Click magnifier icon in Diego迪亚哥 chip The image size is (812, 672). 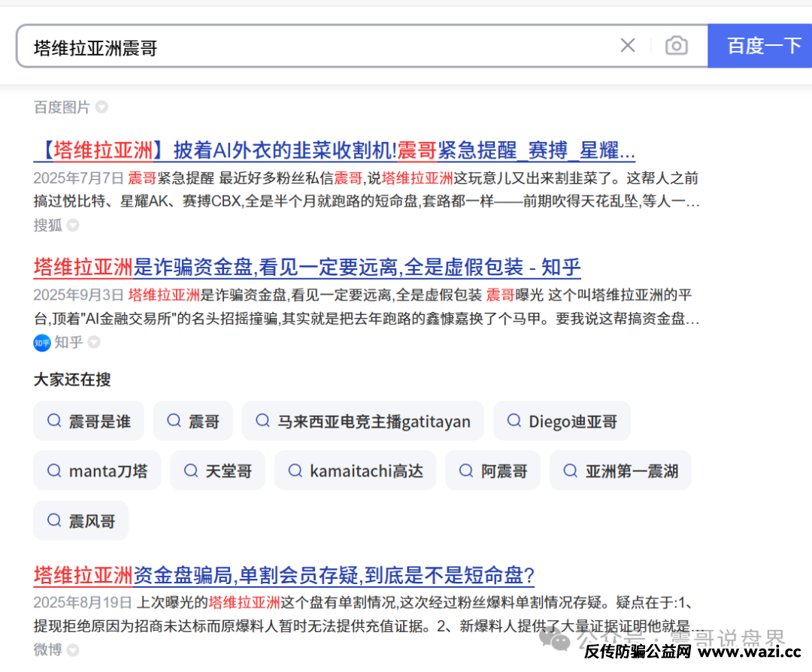514,420
